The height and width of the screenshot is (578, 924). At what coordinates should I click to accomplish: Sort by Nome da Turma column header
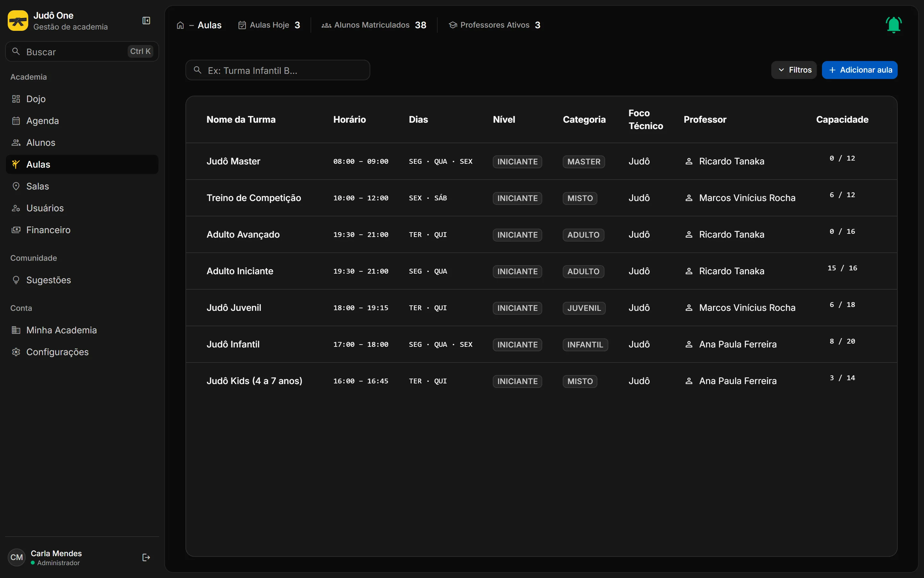[241, 120]
